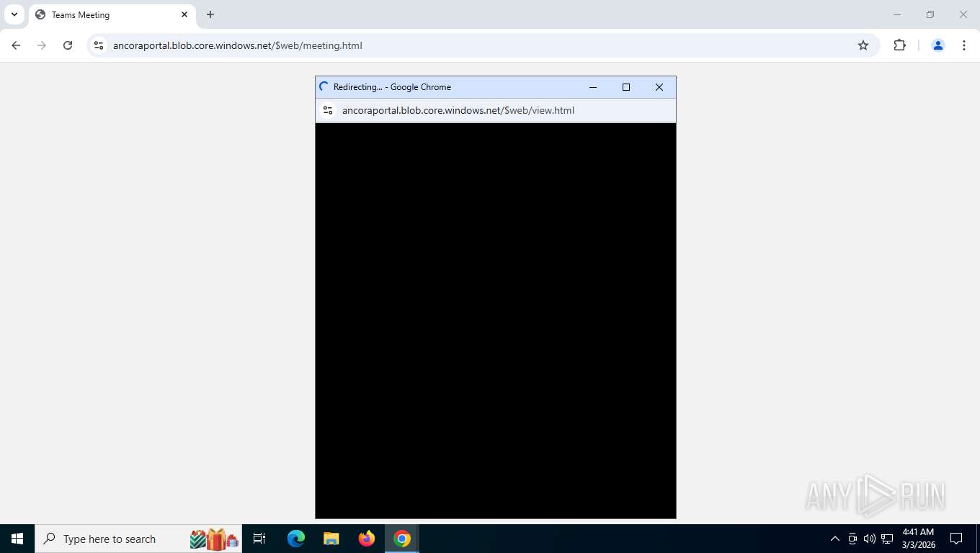Go forward to next page

42,45
